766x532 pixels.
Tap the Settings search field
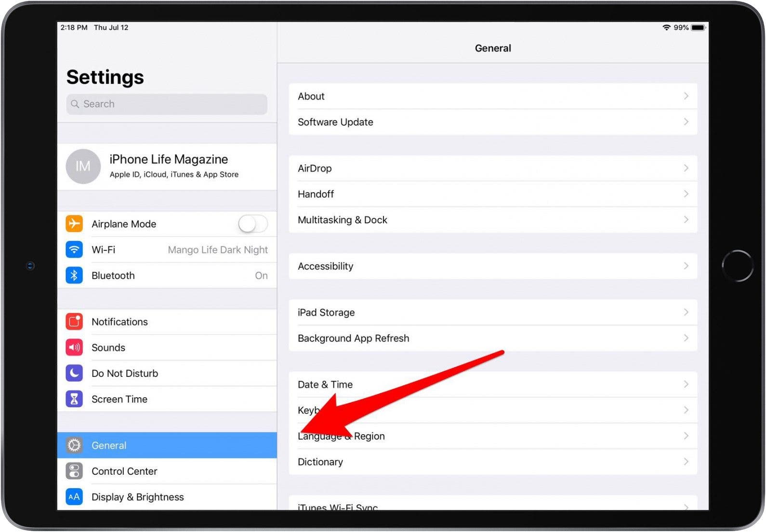click(x=167, y=104)
